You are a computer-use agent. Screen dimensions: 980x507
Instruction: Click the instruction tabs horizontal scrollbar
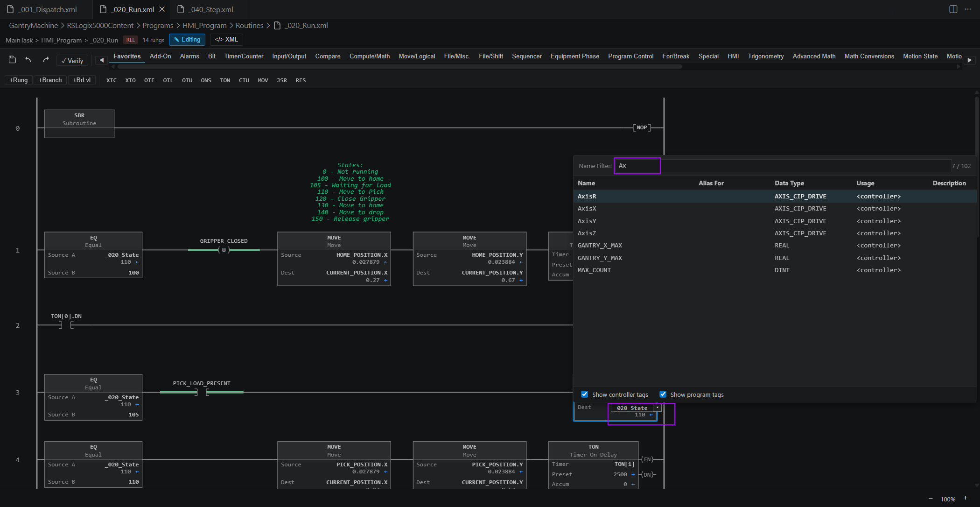pyautogui.click(x=400, y=67)
